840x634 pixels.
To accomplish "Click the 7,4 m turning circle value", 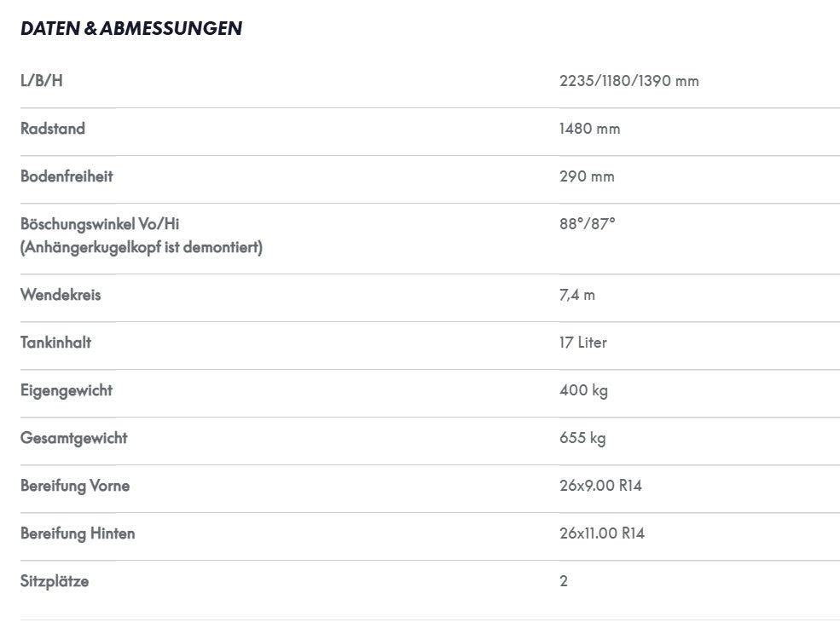I will (x=577, y=295).
